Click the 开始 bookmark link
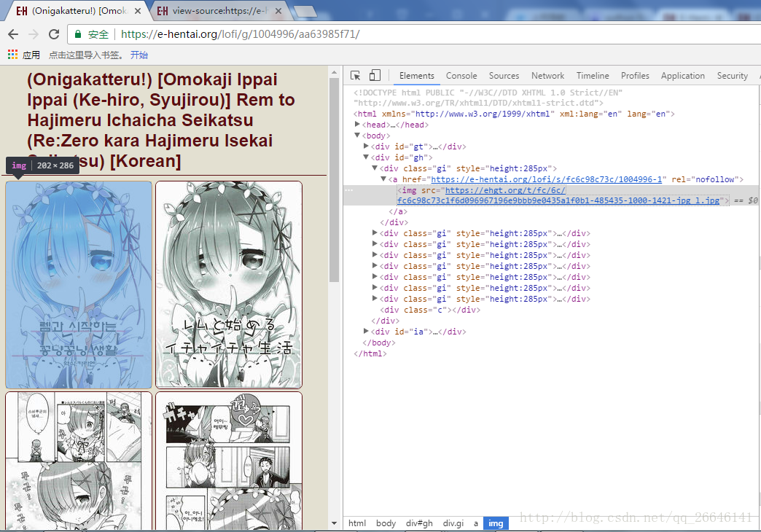This screenshot has width=761, height=532. pos(138,55)
